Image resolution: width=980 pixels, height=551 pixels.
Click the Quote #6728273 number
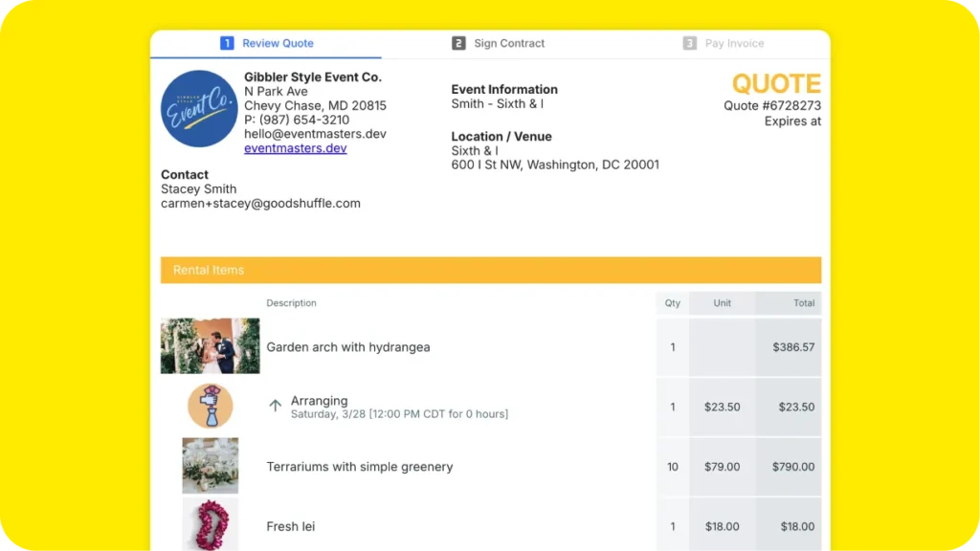pos(772,105)
